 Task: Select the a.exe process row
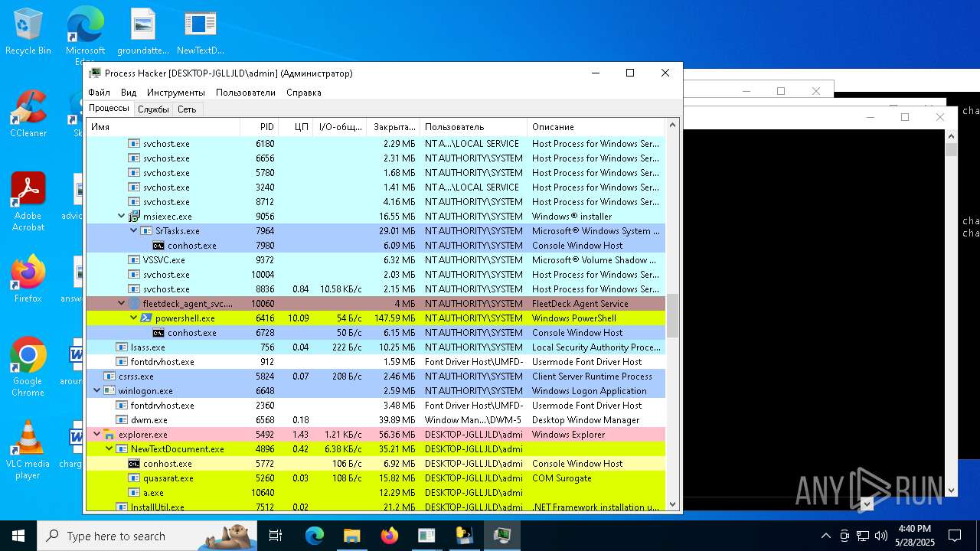pyautogui.click(x=376, y=493)
